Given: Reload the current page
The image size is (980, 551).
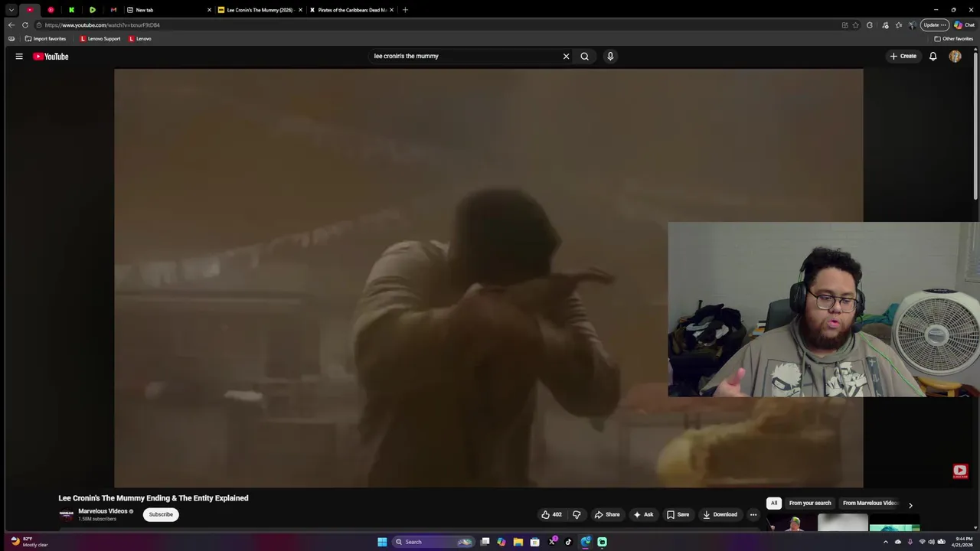Looking at the screenshot, I should point(25,24).
